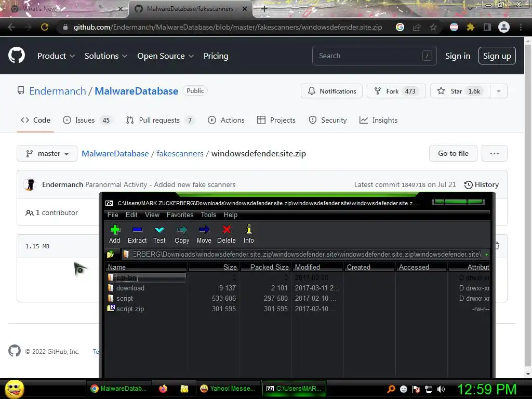
Task: Focus the GitHub search field
Action: point(374,56)
